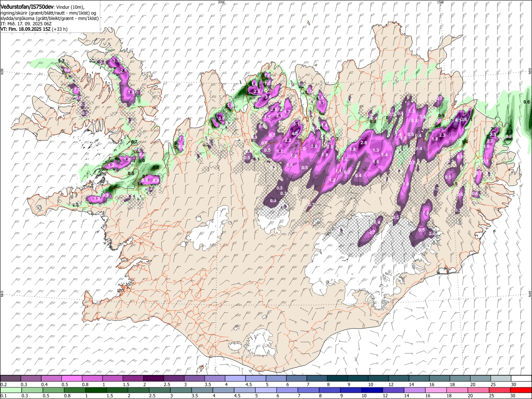Click the Veðurstofan/IS750dev title text

pos(27,7)
